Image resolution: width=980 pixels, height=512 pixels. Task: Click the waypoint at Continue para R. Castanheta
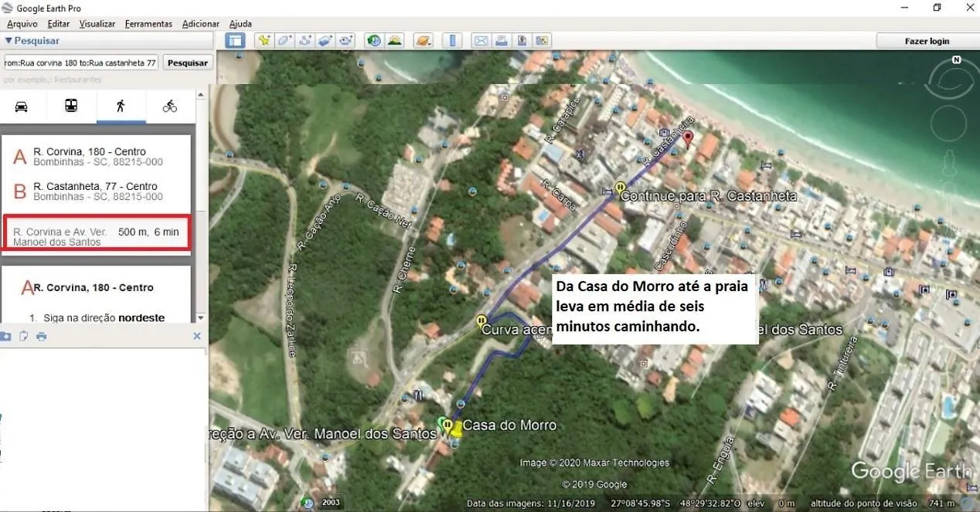pyautogui.click(x=620, y=188)
